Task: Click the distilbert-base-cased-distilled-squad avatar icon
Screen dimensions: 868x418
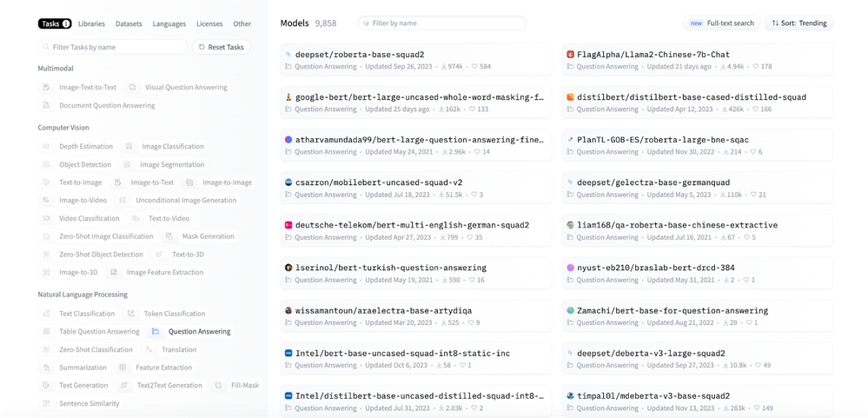Action: (570, 97)
